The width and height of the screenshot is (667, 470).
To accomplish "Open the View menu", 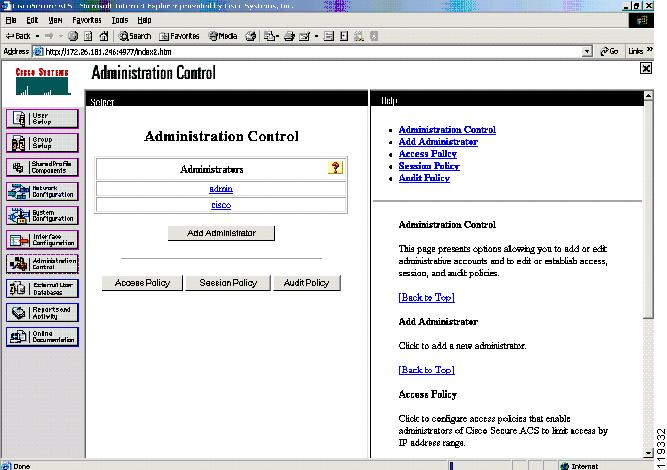I will coord(55,20).
